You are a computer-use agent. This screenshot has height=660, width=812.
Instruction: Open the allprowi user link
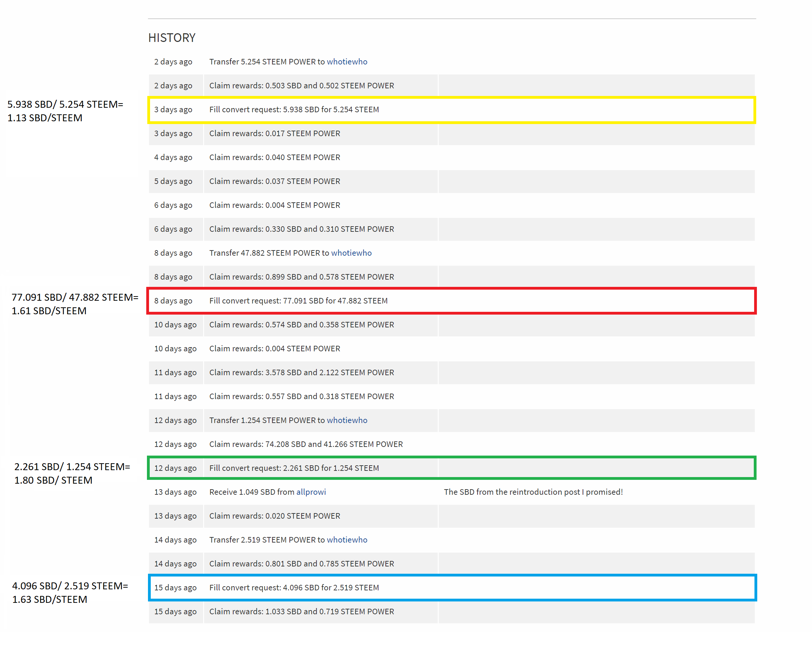[x=311, y=492]
